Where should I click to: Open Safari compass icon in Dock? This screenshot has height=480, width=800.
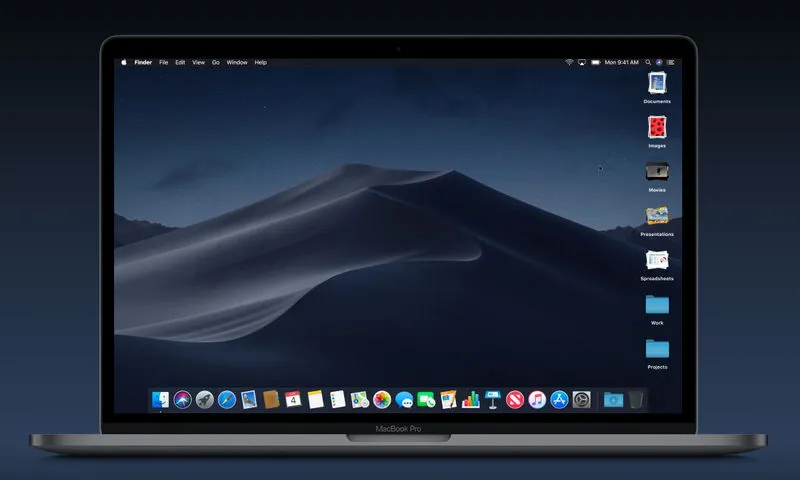click(227, 399)
